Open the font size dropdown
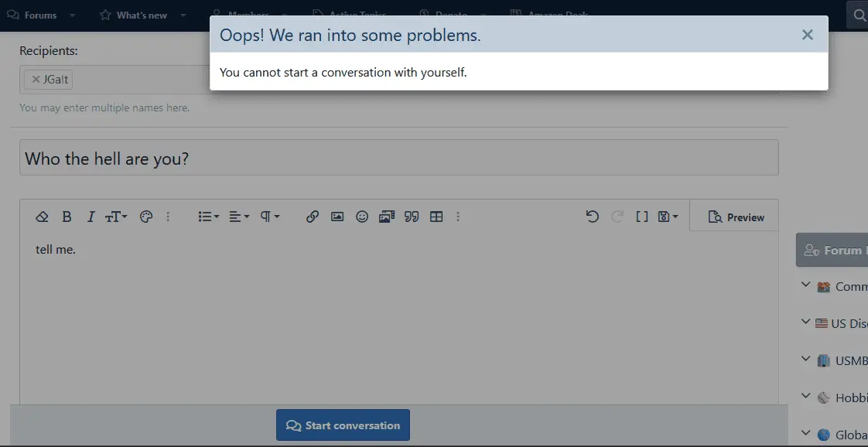The image size is (868, 447). point(116,217)
